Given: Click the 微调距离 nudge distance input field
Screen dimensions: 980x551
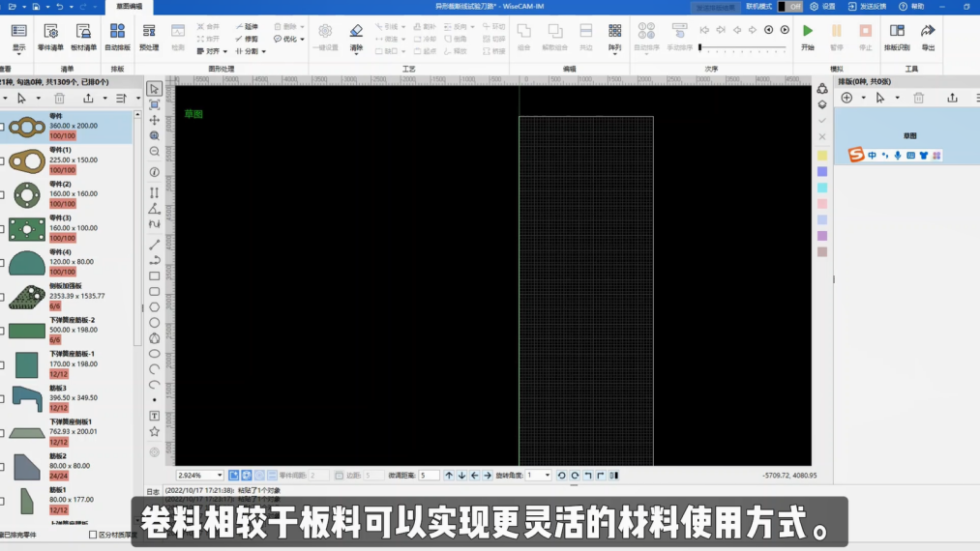Looking at the screenshot, I should coord(429,476).
